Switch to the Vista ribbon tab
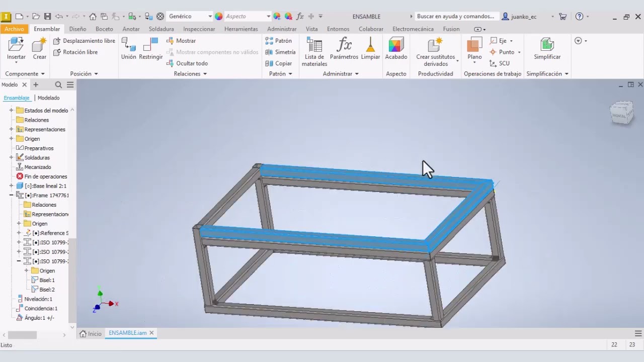The height and width of the screenshot is (362, 644). (311, 29)
